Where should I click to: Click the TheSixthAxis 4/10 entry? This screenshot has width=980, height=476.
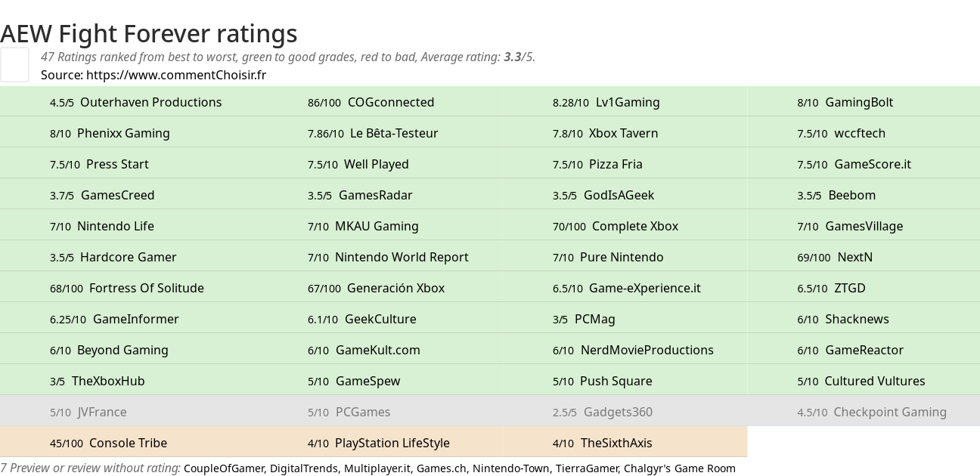tap(603, 443)
